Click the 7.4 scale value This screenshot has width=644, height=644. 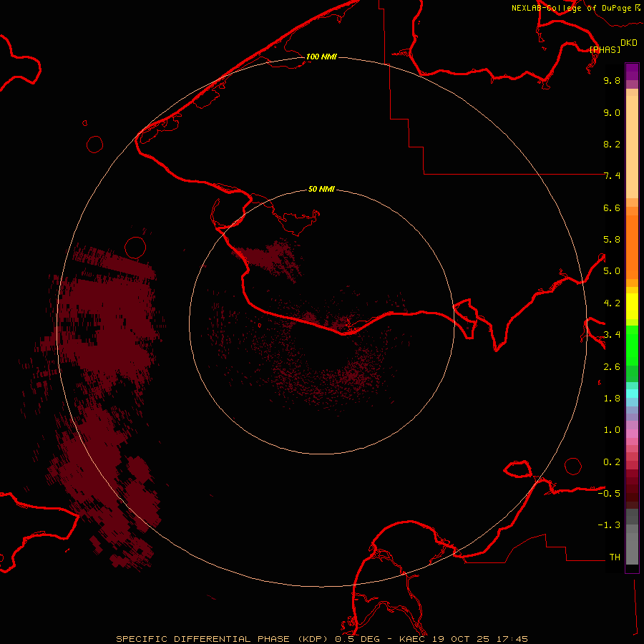(x=612, y=176)
